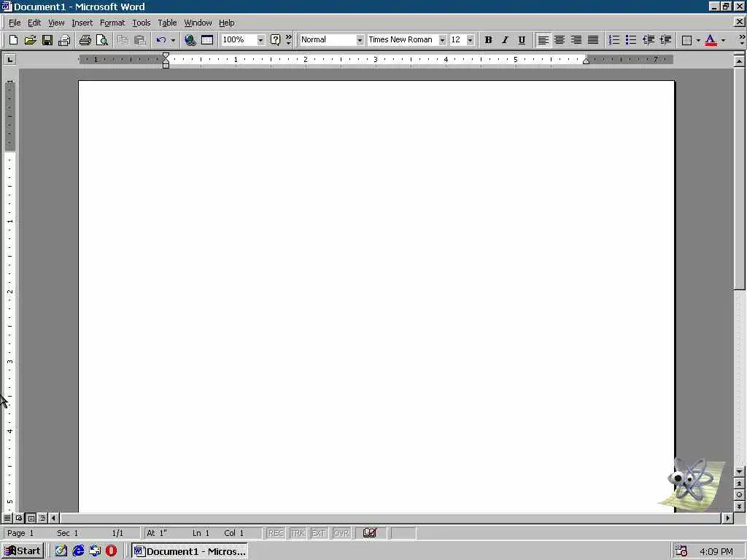747x560 pixels.
Task: Toggle bold formatting
Action: click(488, 40)
